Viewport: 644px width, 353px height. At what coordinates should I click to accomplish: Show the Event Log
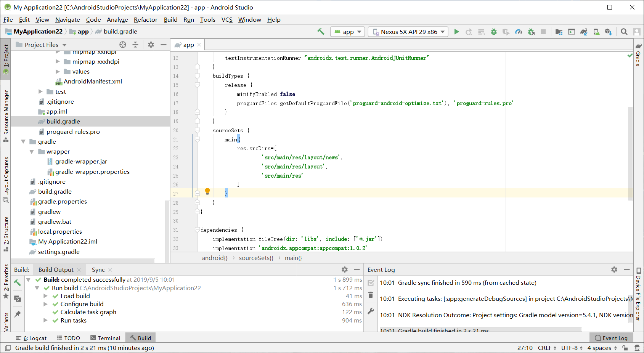(612, 338)
